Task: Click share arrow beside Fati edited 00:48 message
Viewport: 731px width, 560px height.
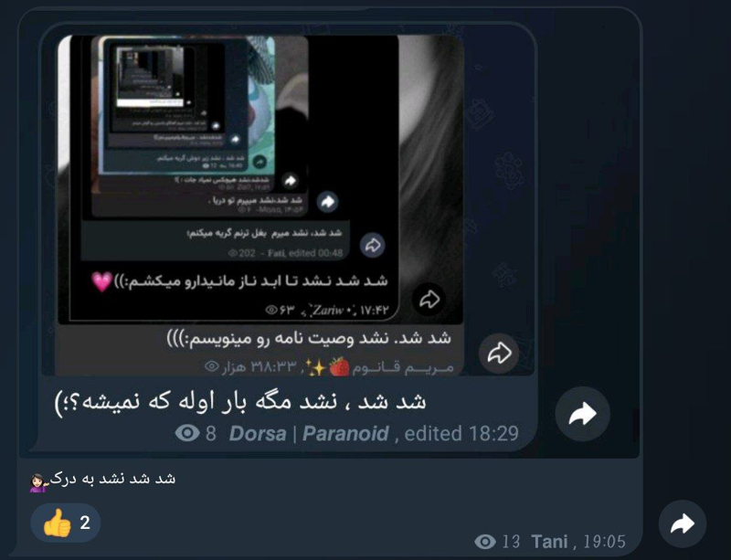Action: pos(373,245)
